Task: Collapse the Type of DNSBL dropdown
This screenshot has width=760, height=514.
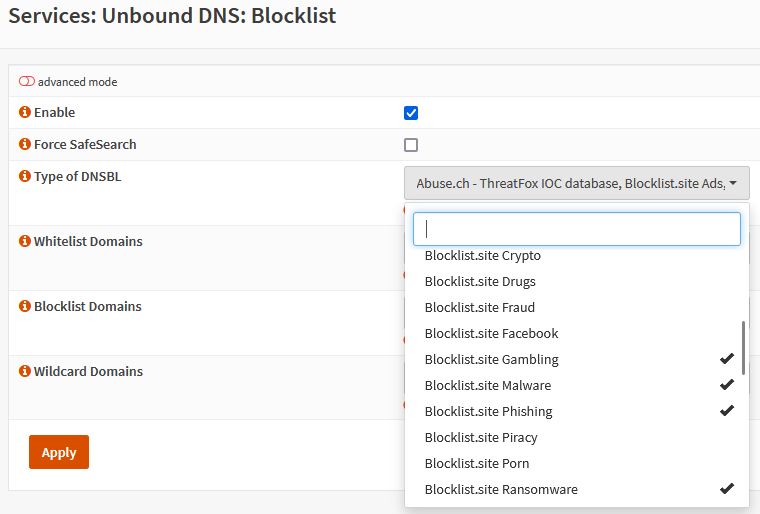Action: [577, 183]
